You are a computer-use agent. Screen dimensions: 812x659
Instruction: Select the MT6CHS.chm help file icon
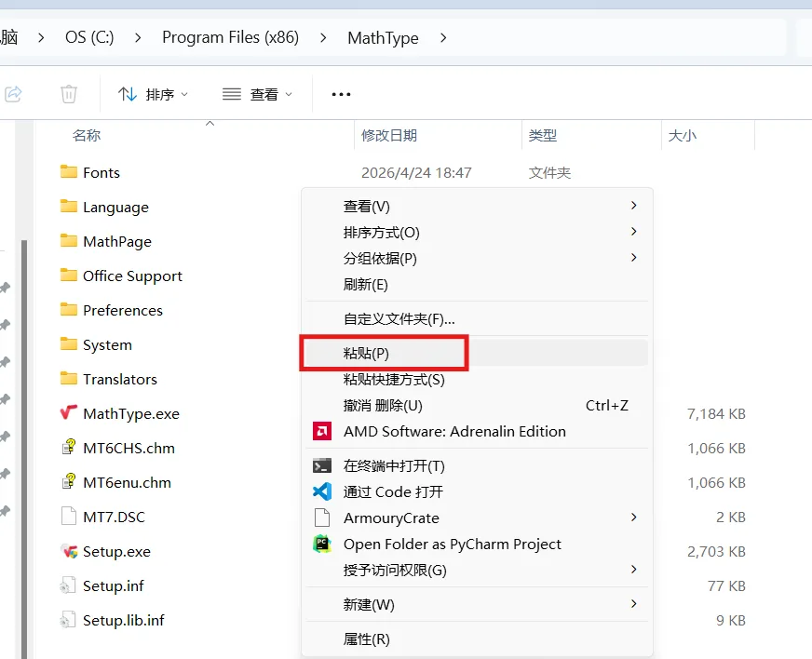point(68,447)
